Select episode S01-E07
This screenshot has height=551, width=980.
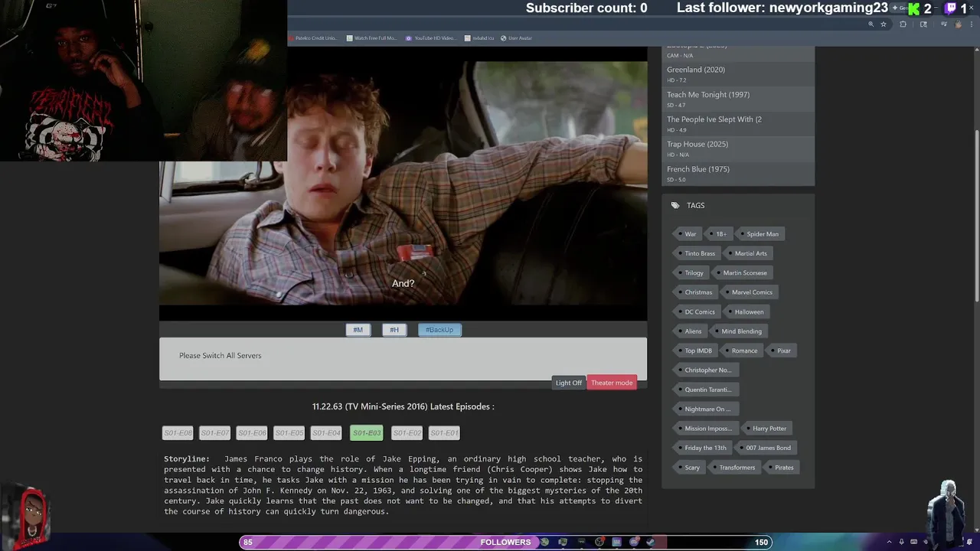point(215,433)
